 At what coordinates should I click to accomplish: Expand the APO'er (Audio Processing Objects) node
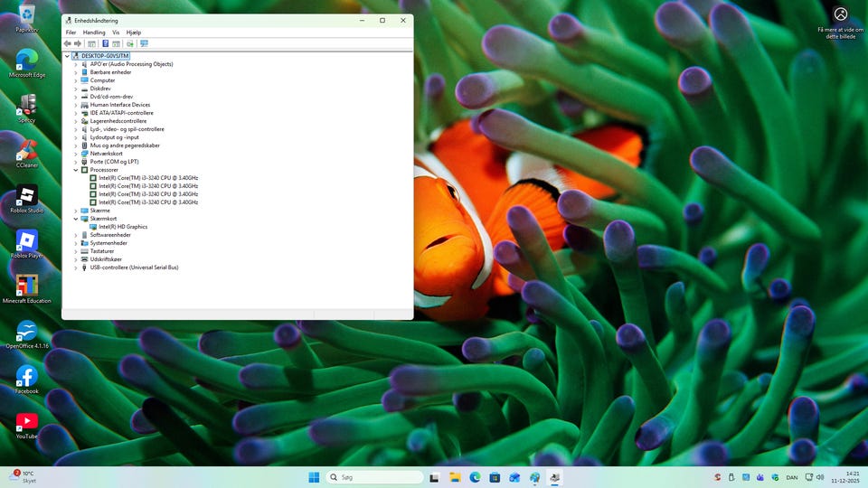76,64
